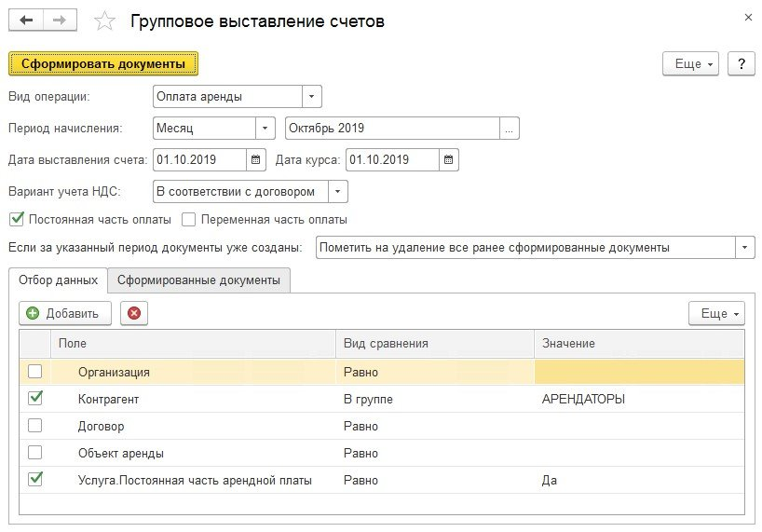Expand the Вид операции dropdown
762x532 pixels.
[x=311, y=96]
